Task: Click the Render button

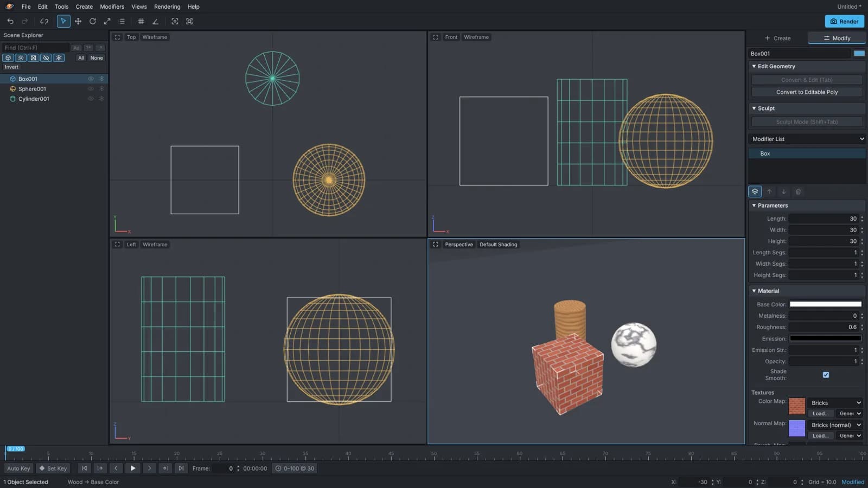Action: (844, 21)
